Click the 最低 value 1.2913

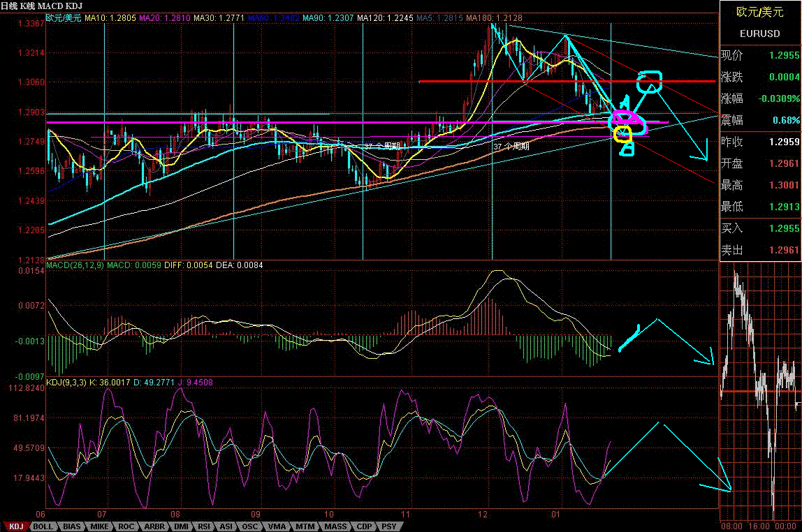[784, 207]
